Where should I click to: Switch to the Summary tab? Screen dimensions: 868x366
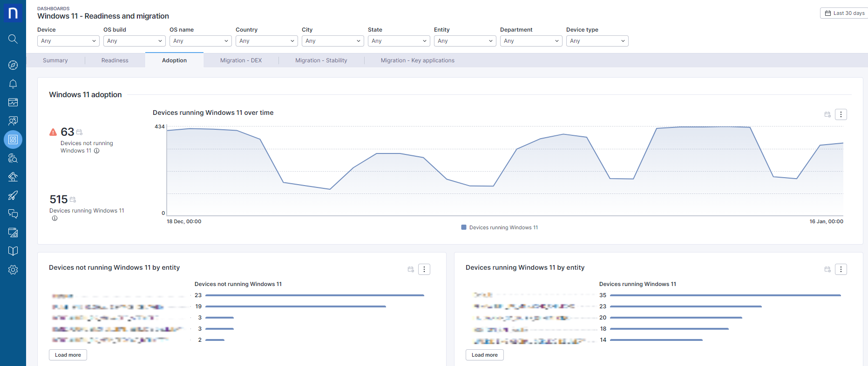(x=55, y=60)
